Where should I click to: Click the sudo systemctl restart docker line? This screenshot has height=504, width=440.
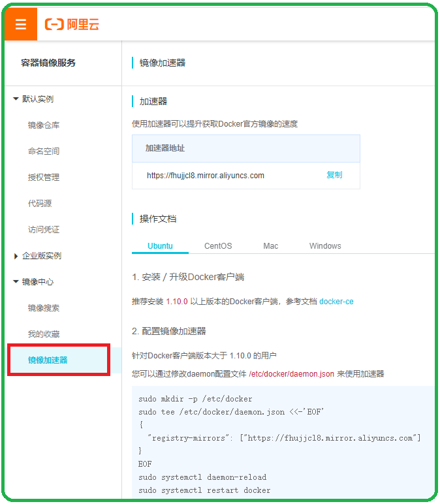[x=204, y=490]
